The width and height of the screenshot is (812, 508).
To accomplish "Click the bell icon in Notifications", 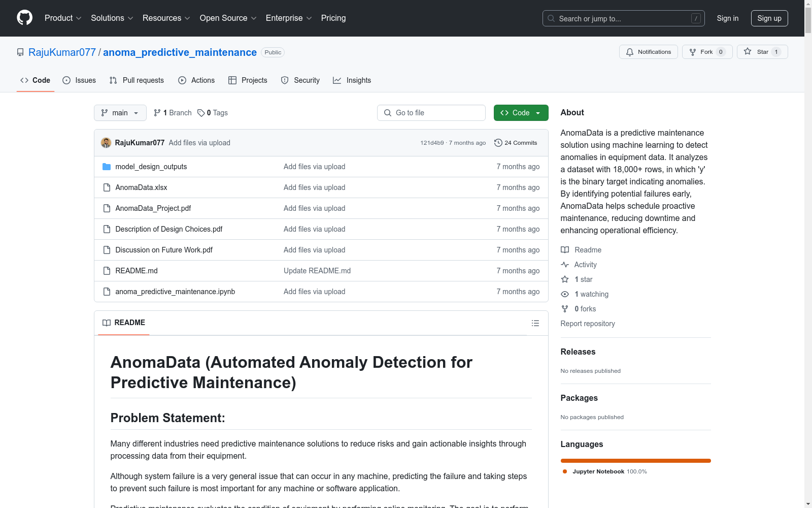I will (x=630, y=52).
